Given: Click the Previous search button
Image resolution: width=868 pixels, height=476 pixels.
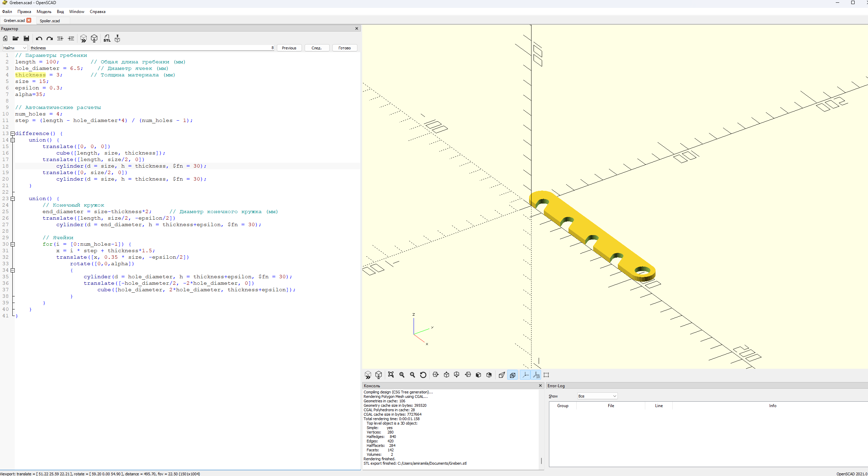Looking at the screenshot, I should click(289, 48).
